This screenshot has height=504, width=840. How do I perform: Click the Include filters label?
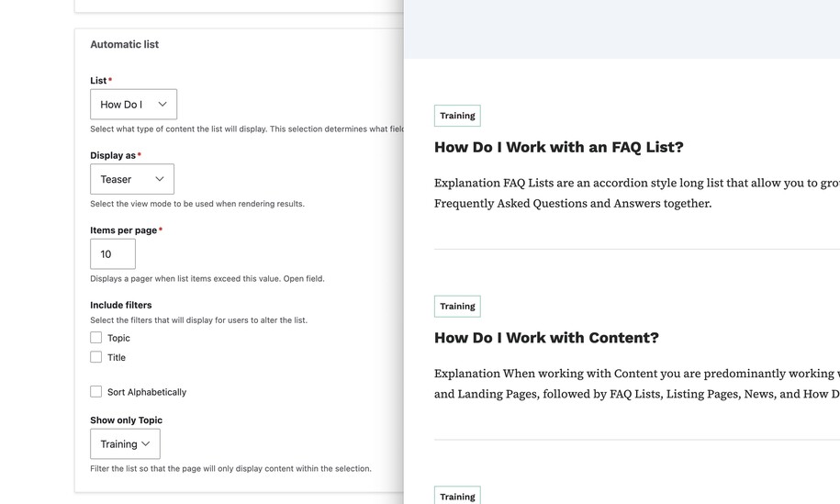121,305
